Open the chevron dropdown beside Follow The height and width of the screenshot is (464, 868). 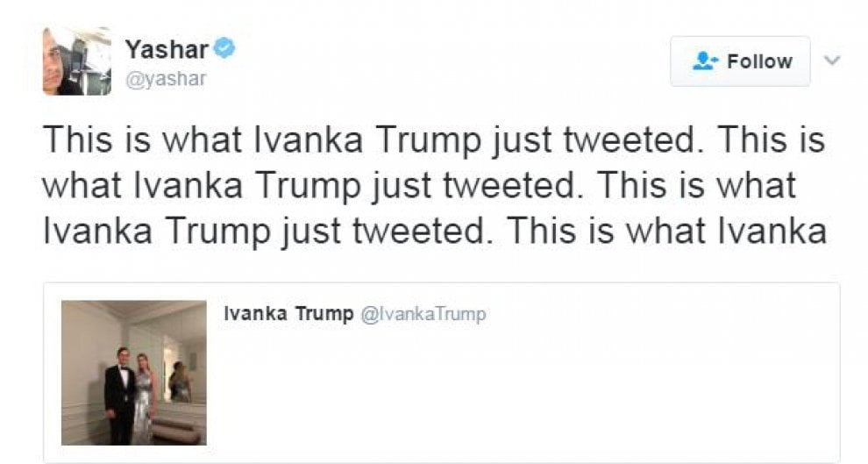832,60
